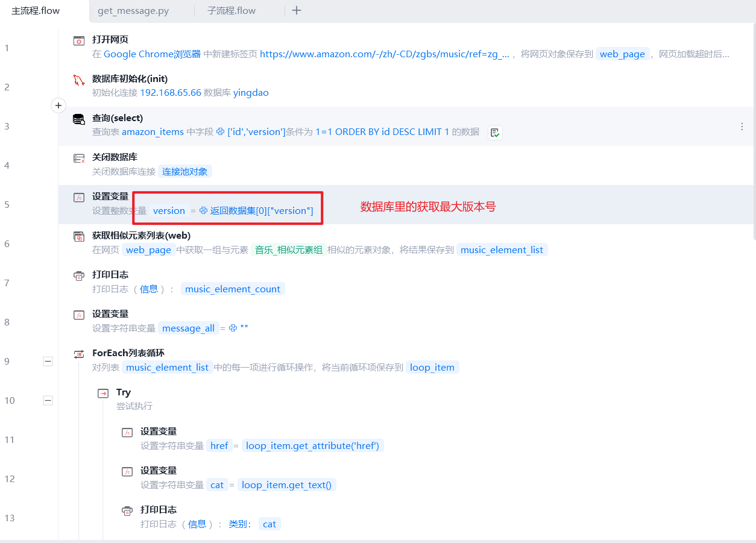The height and width of the screenshot is (543, 756).
Task: Click the open webpage step icon
Action: [x=79, y=40]
